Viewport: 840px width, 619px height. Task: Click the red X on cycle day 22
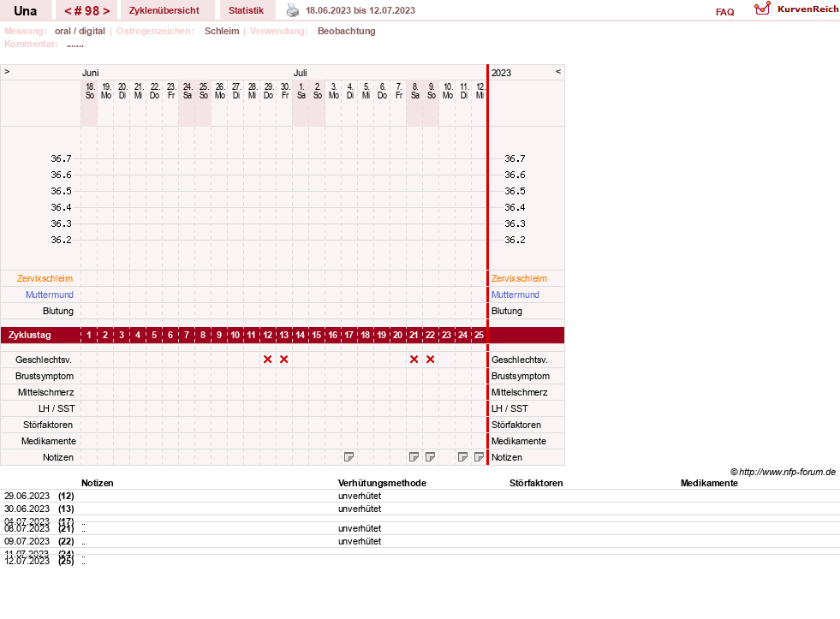(430, 360)
